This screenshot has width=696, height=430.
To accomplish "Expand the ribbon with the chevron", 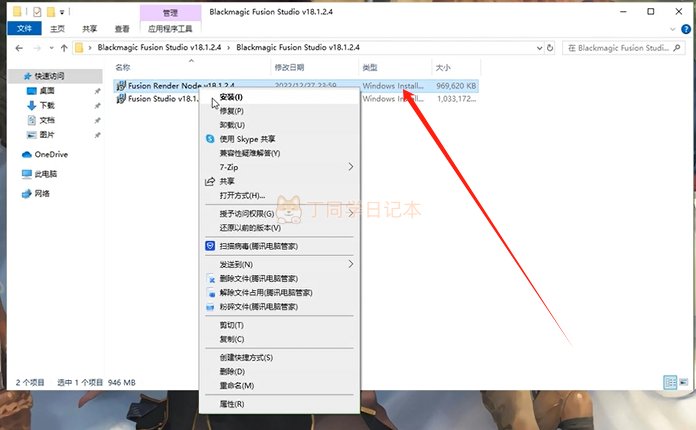I will coord(672,29).
